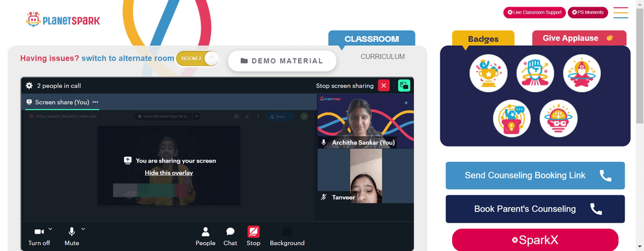Viewport: 644px width, 251px height.
Task: Turn off the camera
Action: [x=39, y=237]
